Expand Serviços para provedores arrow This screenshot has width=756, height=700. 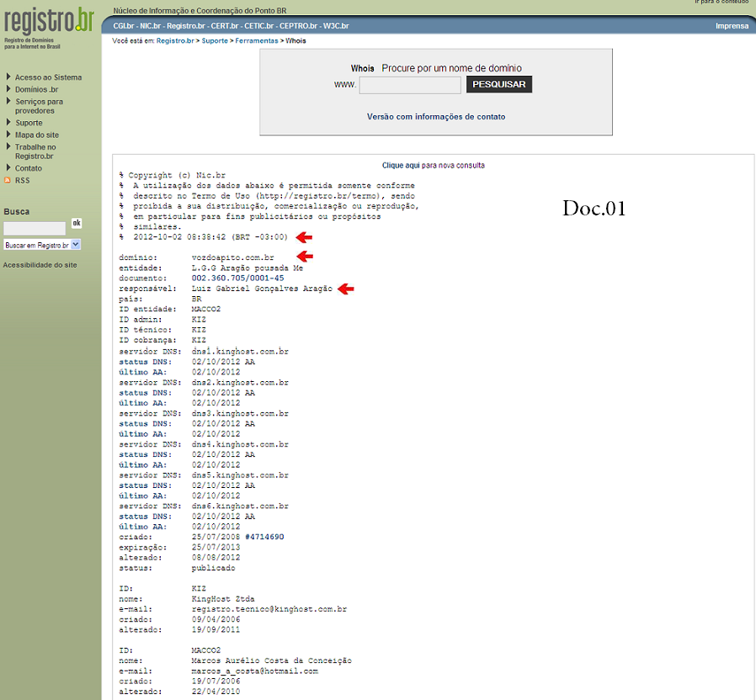8,101
